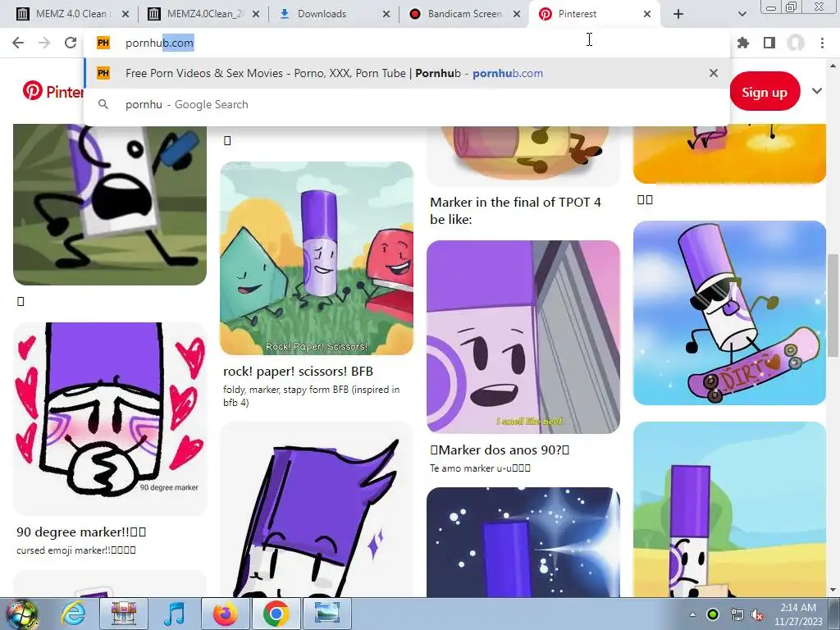
Task: Open the starry night marker pin
Action: [523, 542]
